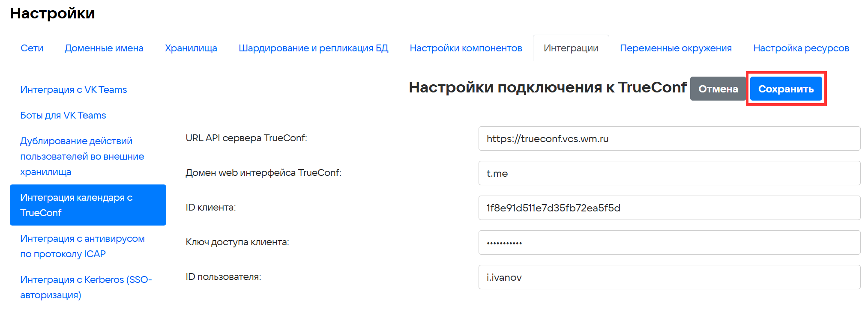868x309 pixels.
Task: Focus the Домен web интерфейса TrueConf field
Action: click(x=669, y=173)
